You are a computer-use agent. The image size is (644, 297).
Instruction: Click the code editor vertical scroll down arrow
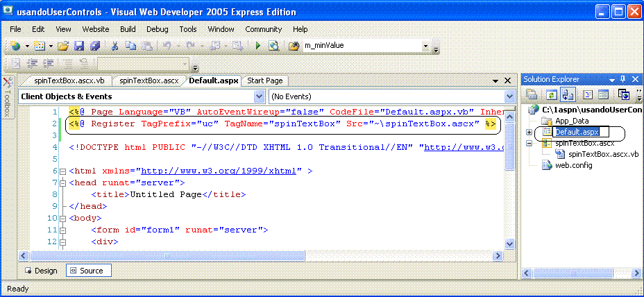(509, 244)
